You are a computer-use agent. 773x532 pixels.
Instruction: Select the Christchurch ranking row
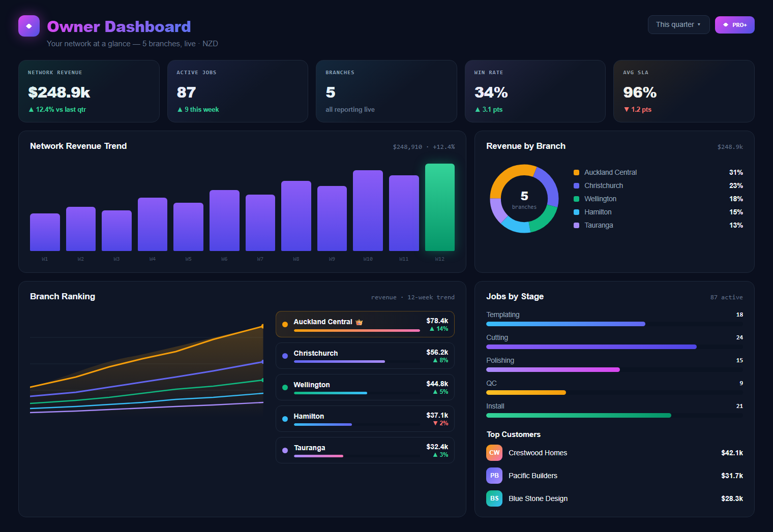pos(365,356)
